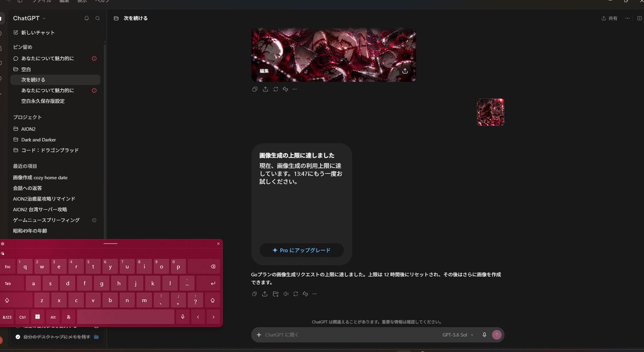Collapse the 最近の項目 section header

[25, 167]
